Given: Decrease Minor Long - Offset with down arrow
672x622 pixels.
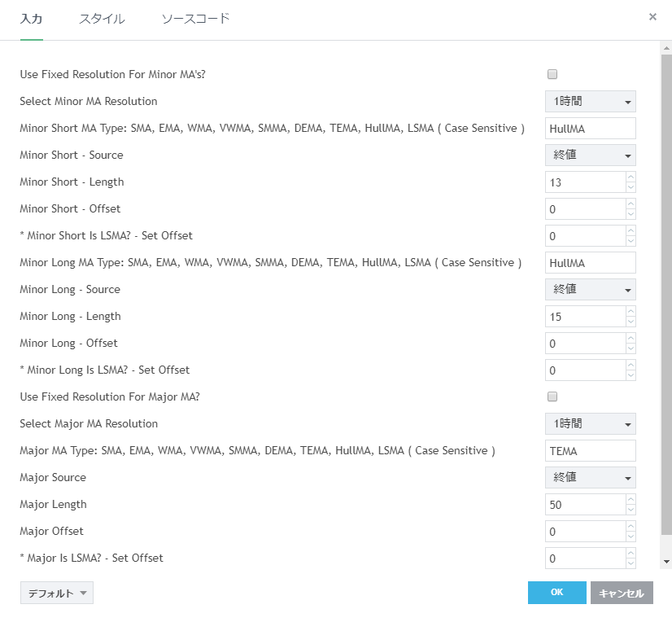Looking at the screenshot, I should tap(631, 348).
